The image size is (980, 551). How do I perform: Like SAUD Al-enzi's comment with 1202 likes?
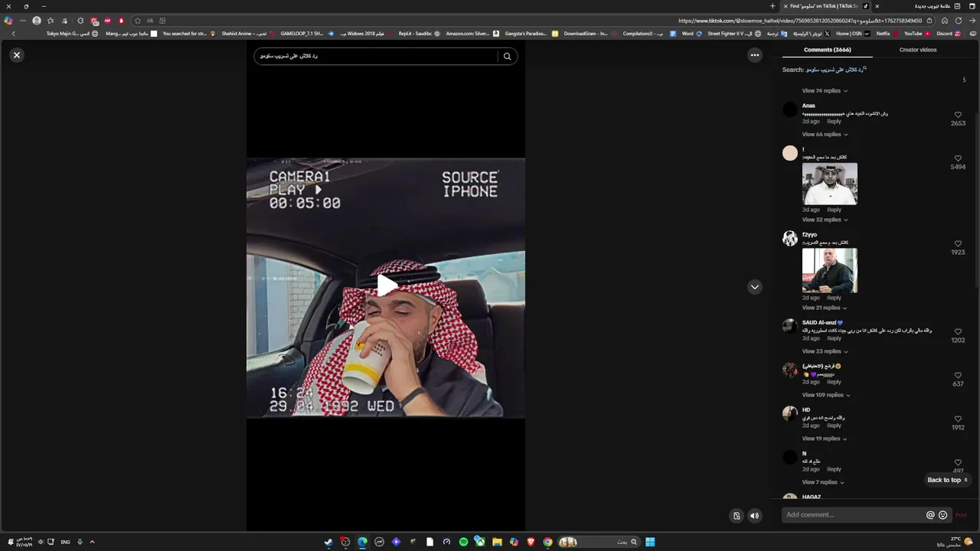pos(958,332)
